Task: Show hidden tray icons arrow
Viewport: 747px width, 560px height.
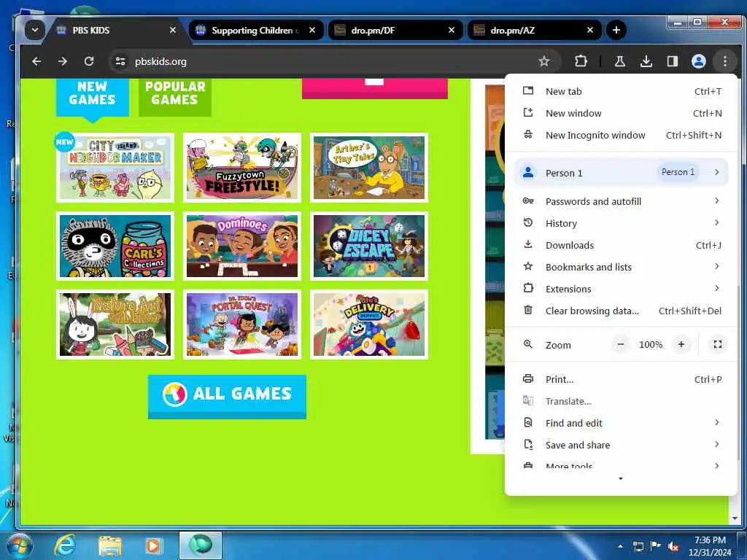Action: tap(620, 546)
